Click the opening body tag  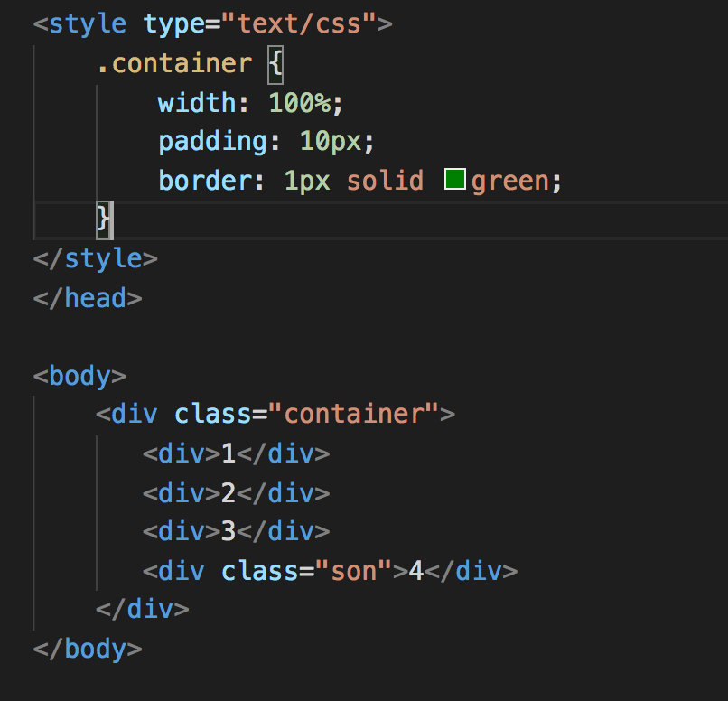(x=79, y=376)
